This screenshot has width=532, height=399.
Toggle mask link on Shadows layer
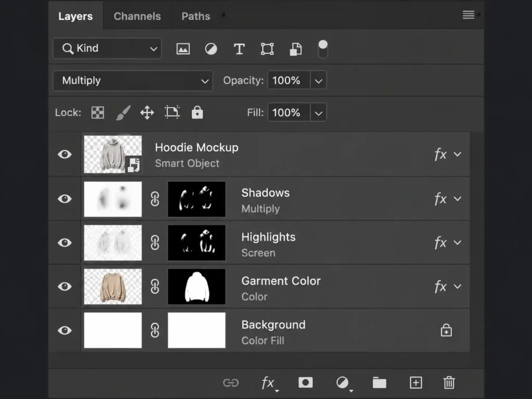tap(155, 199)
